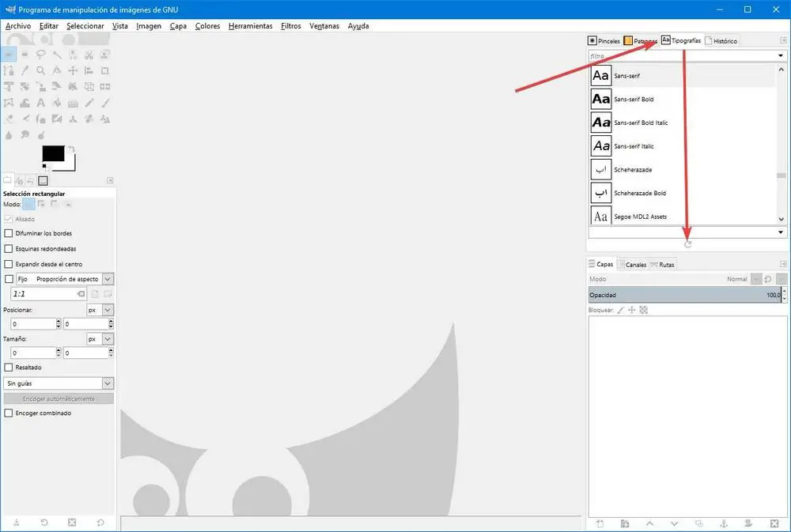Select the Text tool
The image size is (791, 532).
pyautogui.click(x=41, y=103)
